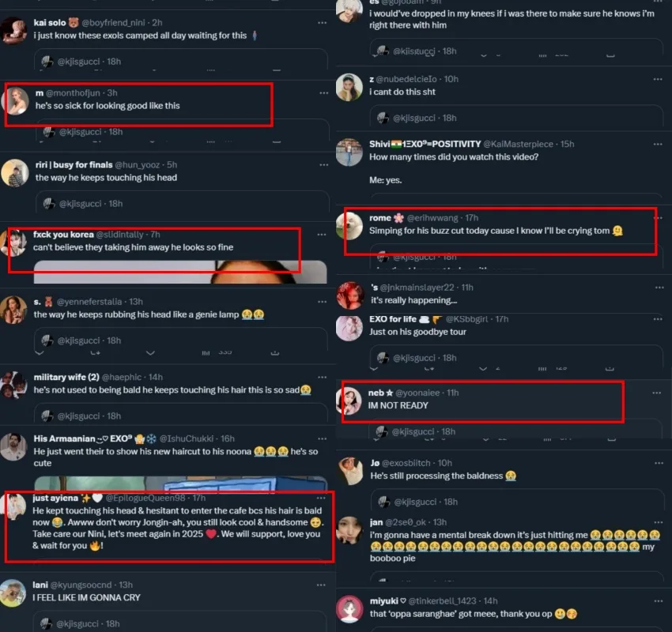Click the @tinkerbell_1423 handle
Viewport: 672px width, 632px height.
(x=444, y=601)
